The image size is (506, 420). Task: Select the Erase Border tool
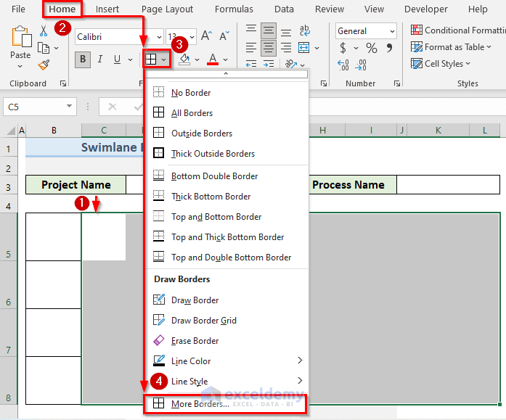(x=195, y=341)
